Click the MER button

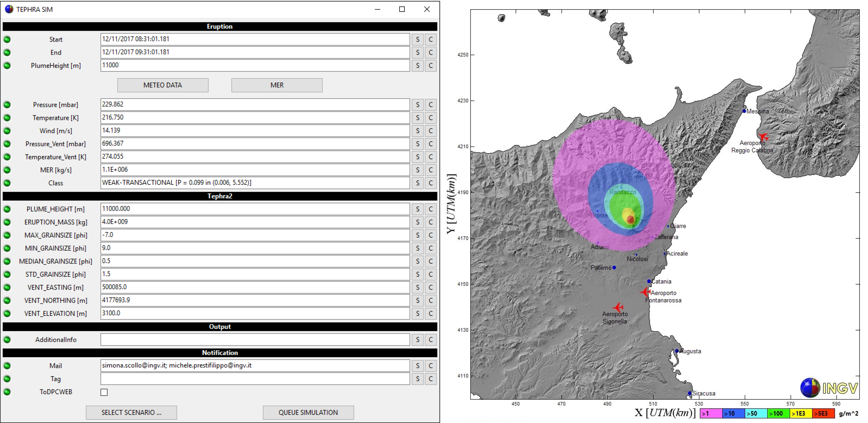[x=277, y=85]
